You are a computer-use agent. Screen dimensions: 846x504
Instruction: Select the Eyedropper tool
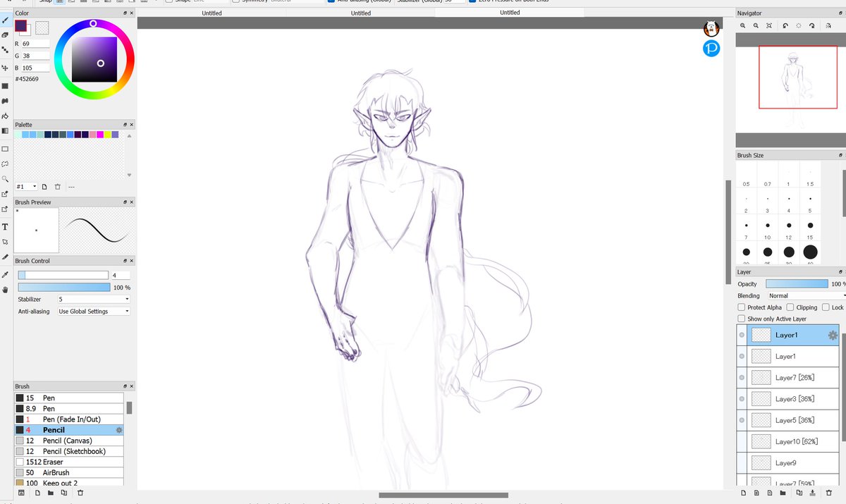click(x=5, y=274)
